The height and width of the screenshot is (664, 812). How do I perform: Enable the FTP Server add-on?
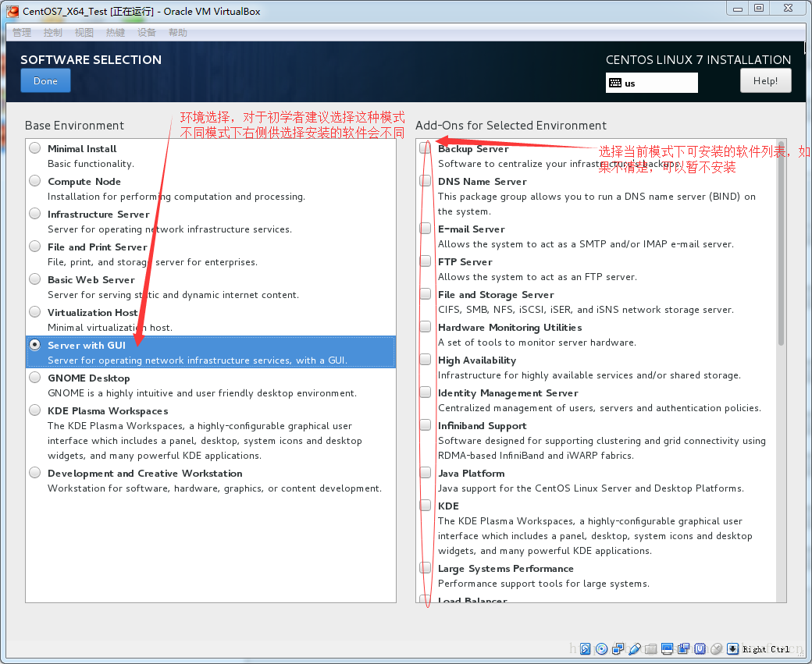pyautogui.click(x=426, y=261)
